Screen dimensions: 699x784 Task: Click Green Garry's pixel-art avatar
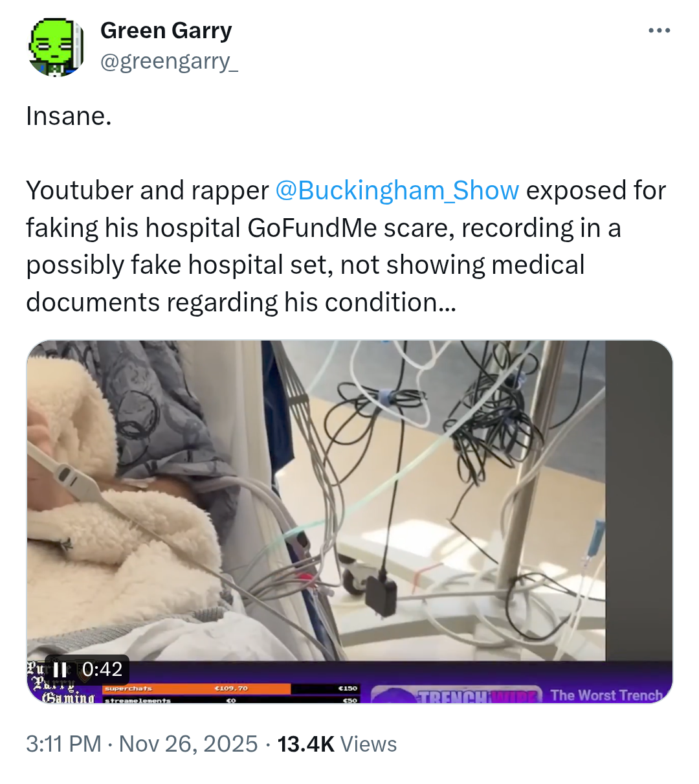pos(56,47)
